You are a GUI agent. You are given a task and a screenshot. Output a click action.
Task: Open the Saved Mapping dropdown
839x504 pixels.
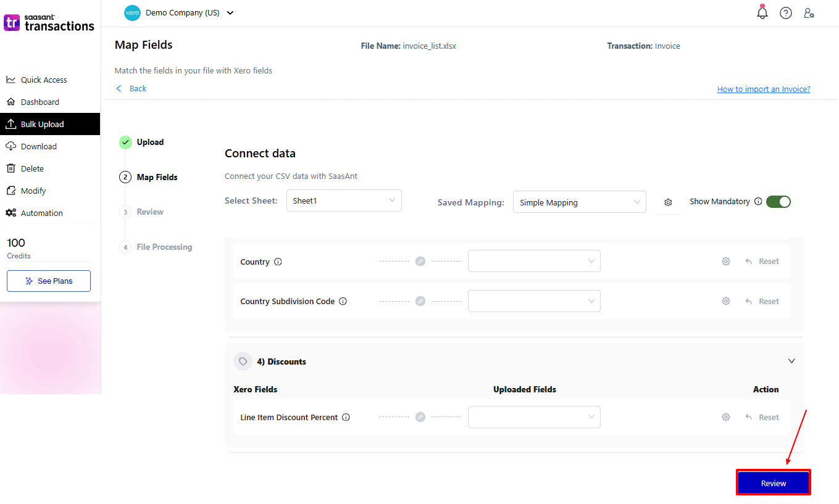coord(579,202)
